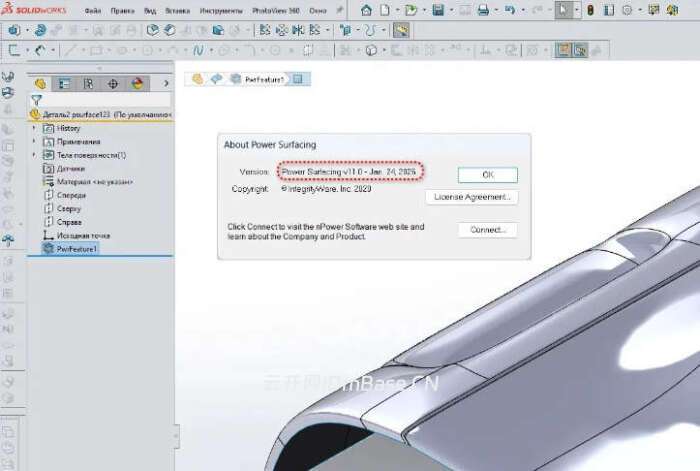The width and height of the screenshot is (700, 471).
Task: Open License Agreement... button
Action: point(472,197)
